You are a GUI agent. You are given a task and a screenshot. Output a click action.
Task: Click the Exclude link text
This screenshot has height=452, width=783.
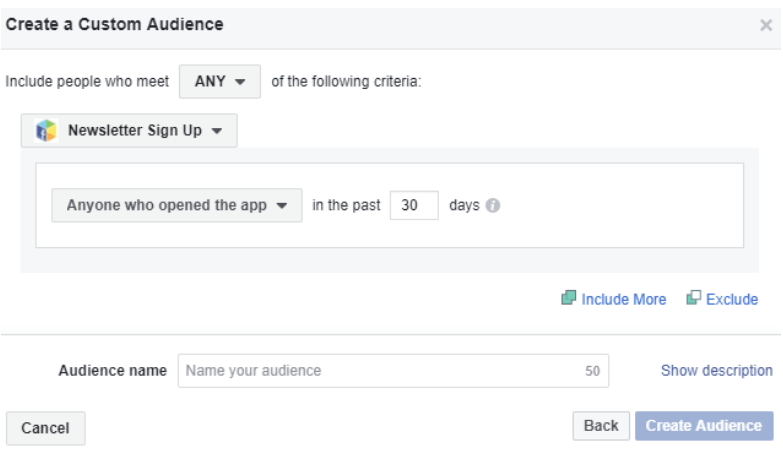tap(733, 299)
